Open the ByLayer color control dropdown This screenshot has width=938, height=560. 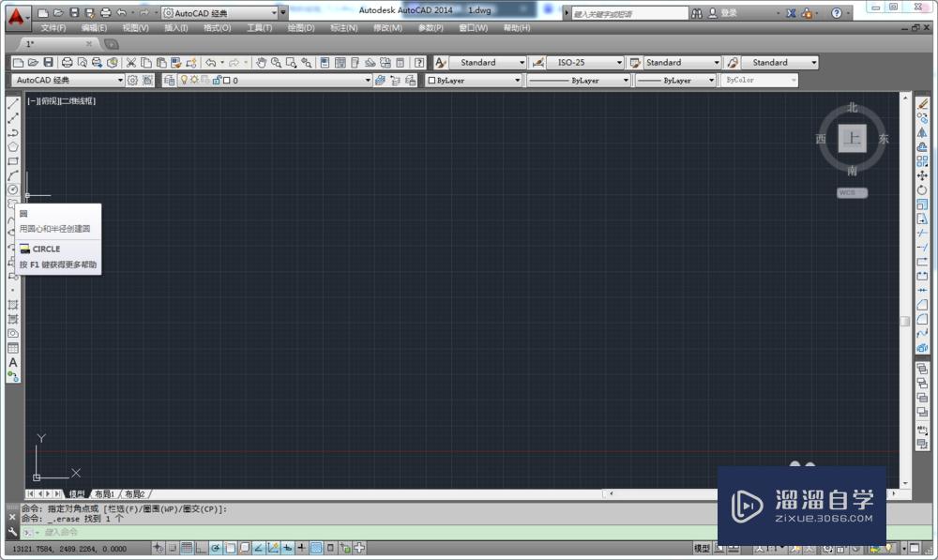tap(474, 80)
